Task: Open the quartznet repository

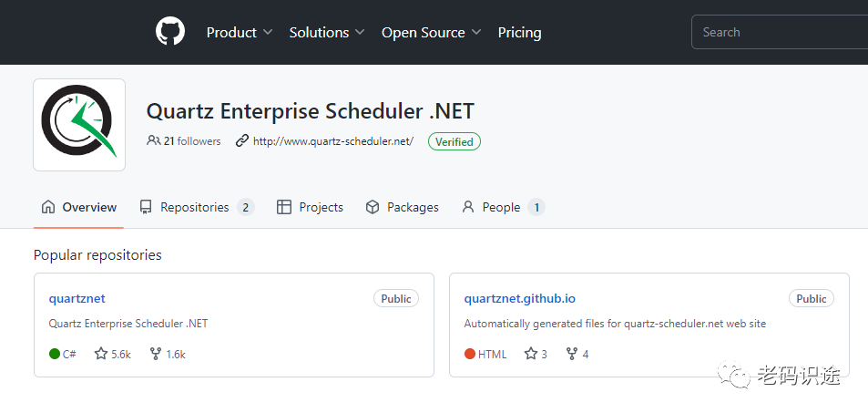Action: [77, 298]
